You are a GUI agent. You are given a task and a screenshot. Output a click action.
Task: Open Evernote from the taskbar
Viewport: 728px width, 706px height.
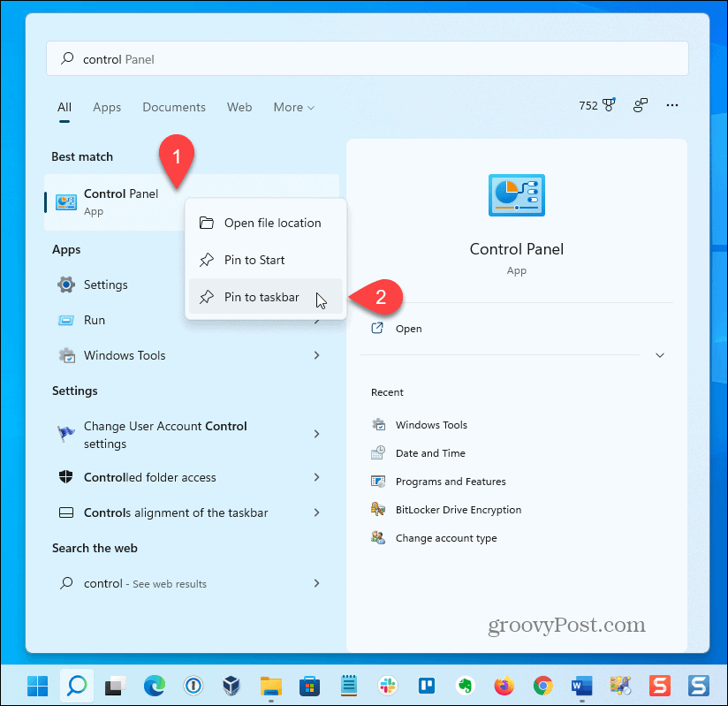tap(465, 685)
